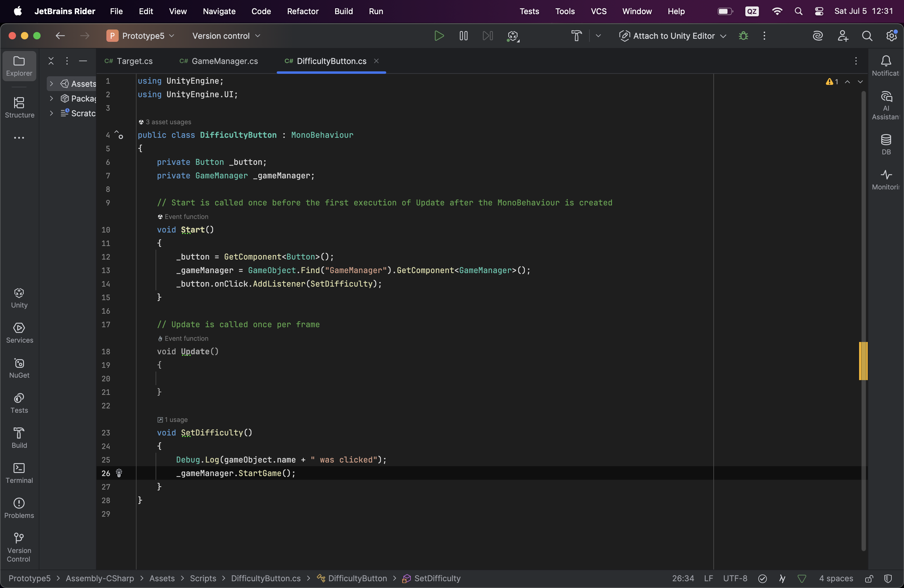Click the intention lightbulb on line 26
This screenshot has height=588, width=904.
click(x=119, y=473)
